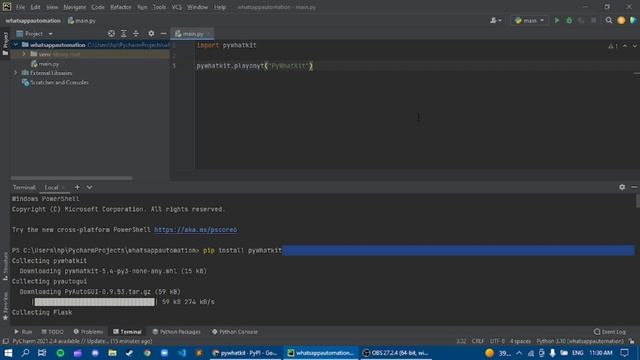Open the Edit menu
This screenshot has height=360, width=640.
pos(36,7)
